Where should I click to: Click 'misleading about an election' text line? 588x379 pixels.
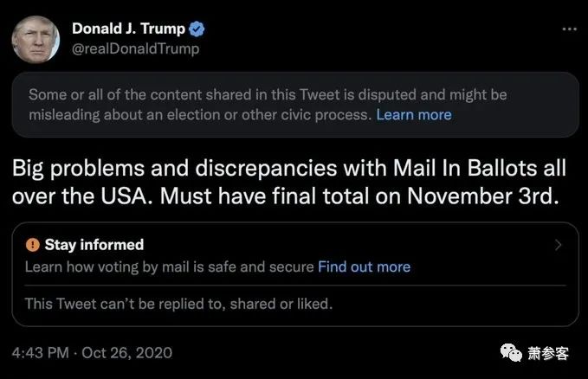pyautogui.click(x=200, y=115)
